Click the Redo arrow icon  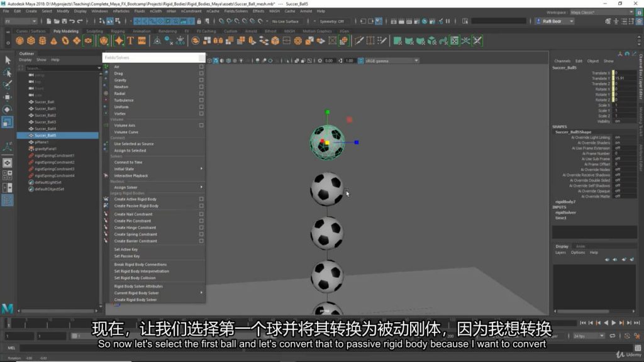tap(80, 21)
